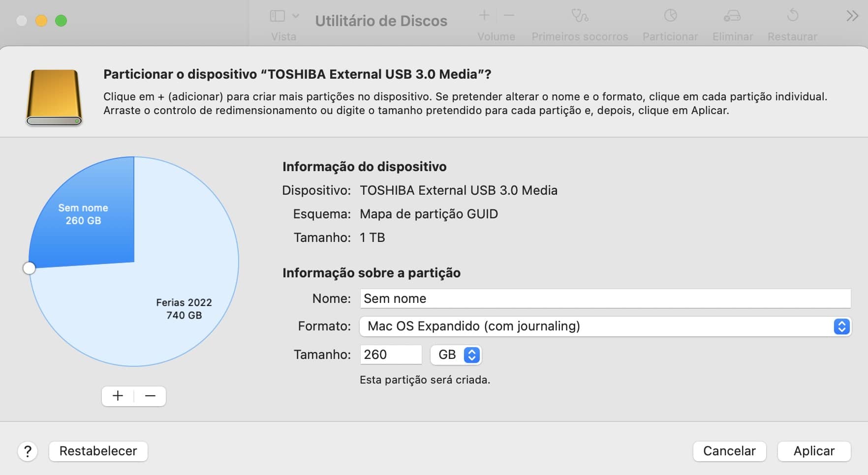The width and height of the screenshot is (868, 475).
Task: Remove the partition with the minus button below the pie chart
Action: (x=150, y=396)
